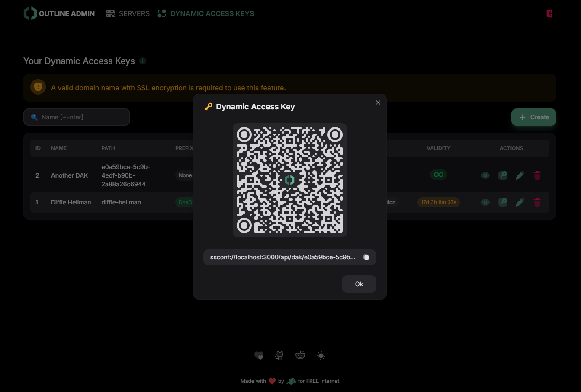
Task: Click the e0a59bce path cell
Action: click(x=126, y=175)
